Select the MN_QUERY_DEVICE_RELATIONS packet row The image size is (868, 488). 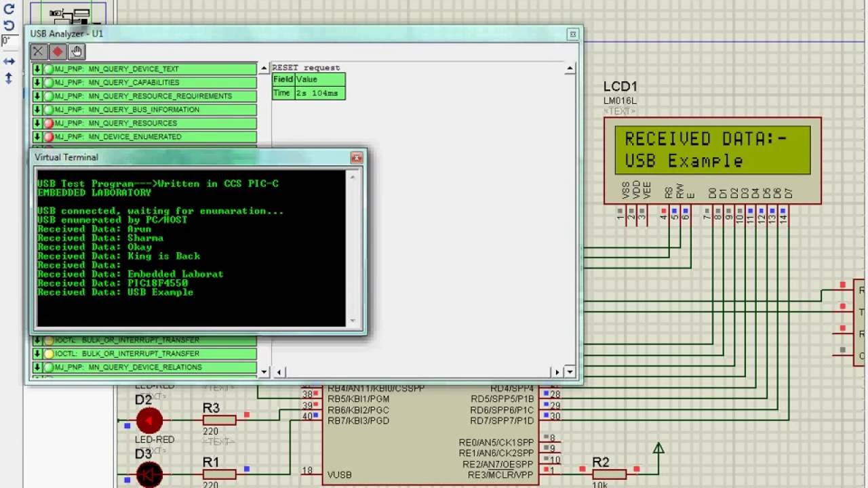pyautogui.click(x=144, y=367)
